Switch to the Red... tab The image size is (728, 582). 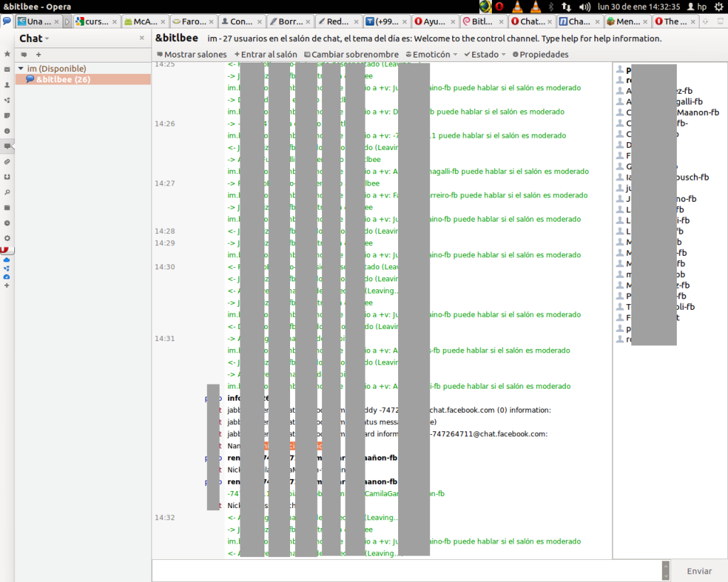pos(338,21)
